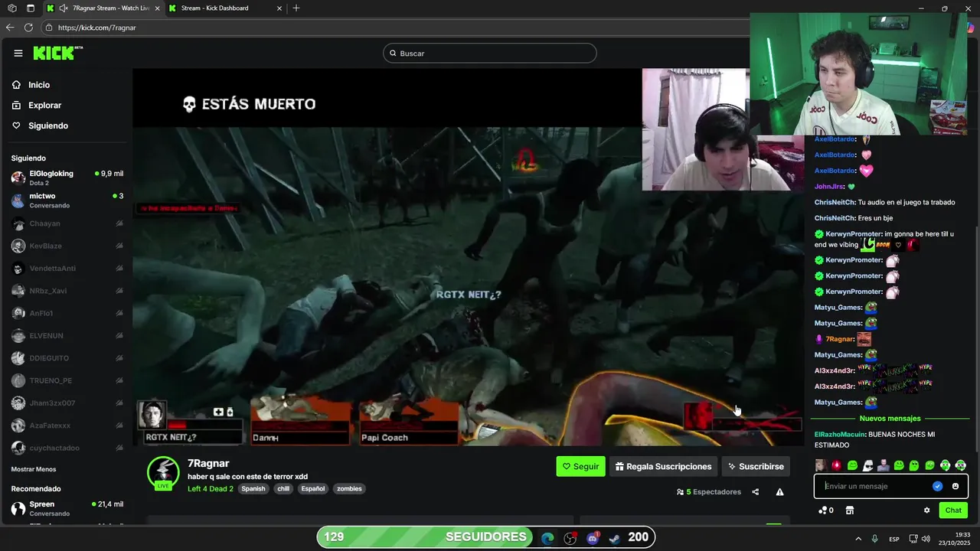Click the blue verified badge in chat input

[x=938, y=486]
